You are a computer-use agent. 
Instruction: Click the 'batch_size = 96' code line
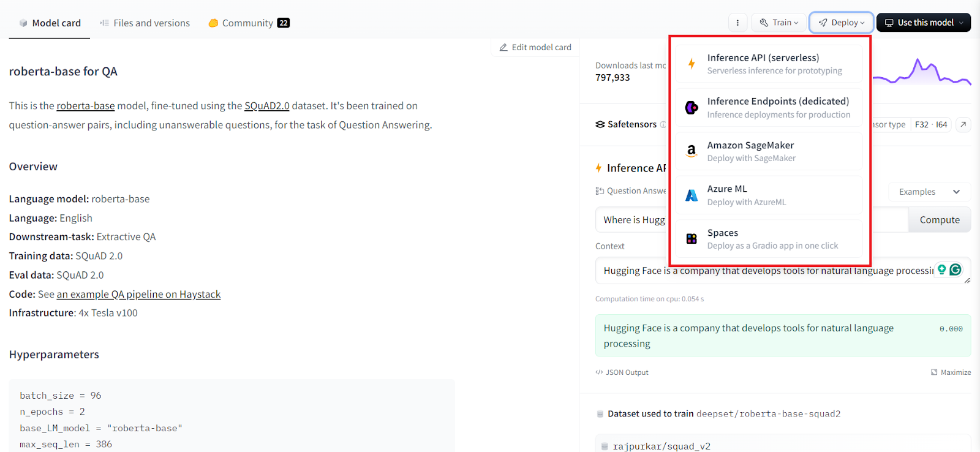point(60,396)
